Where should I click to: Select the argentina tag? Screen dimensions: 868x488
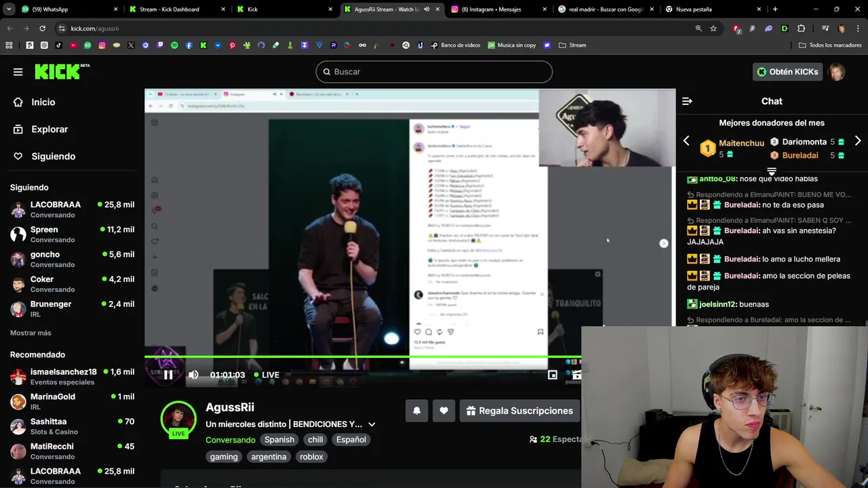click(x=269, y=457)
